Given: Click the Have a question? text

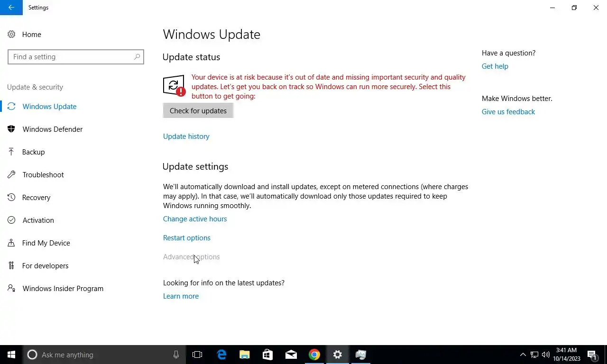Looking at the screenshot, I should (x=509, y=53).
